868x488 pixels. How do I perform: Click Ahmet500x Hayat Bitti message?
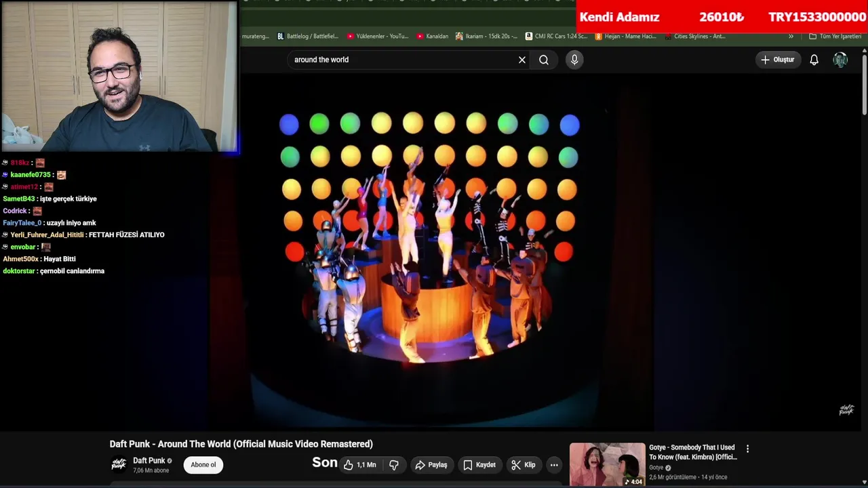pyautogui.click(x=39, y=259)
